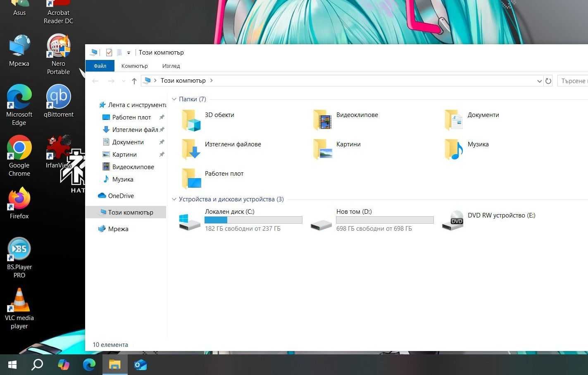Image resolution: width=588 pixels, height=375 pixels.
Task: Open qBittorrent desktop shortcut
Action: [x=58, y=102]
